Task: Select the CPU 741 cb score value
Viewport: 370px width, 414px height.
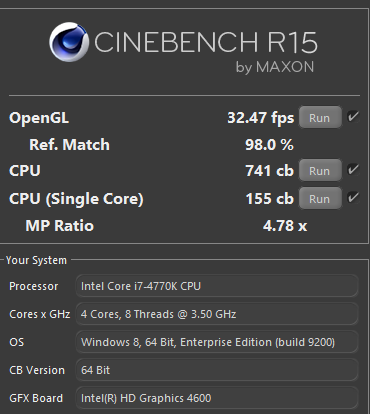Action: tap(270, 171)
